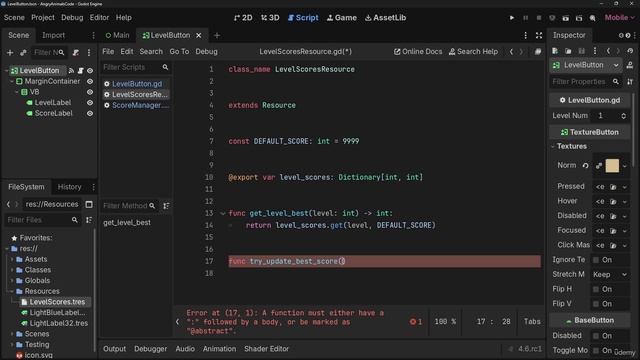Enable the Ignore Texture Size checkbox
The image size is (640, 360).
pos(596,260)
